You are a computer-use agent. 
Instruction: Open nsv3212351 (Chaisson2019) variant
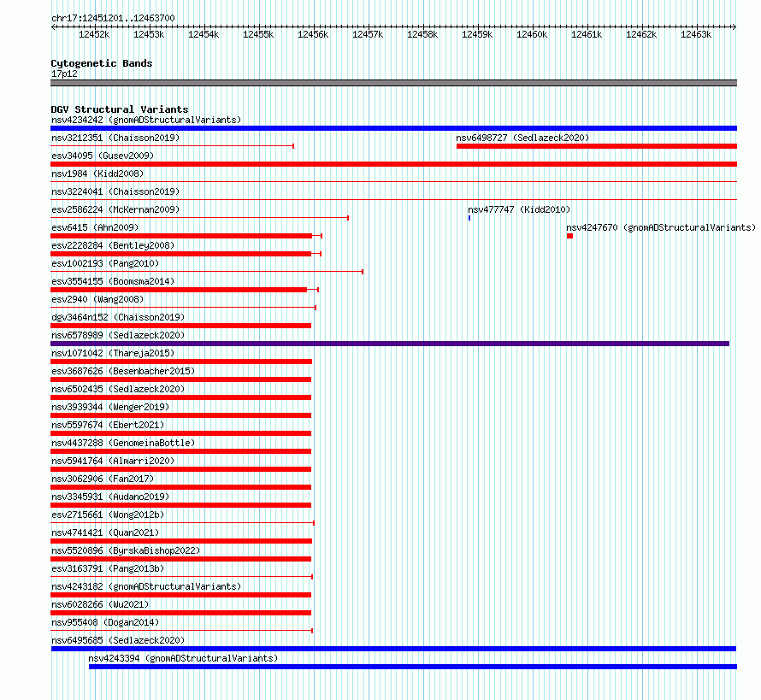[115, 138]
